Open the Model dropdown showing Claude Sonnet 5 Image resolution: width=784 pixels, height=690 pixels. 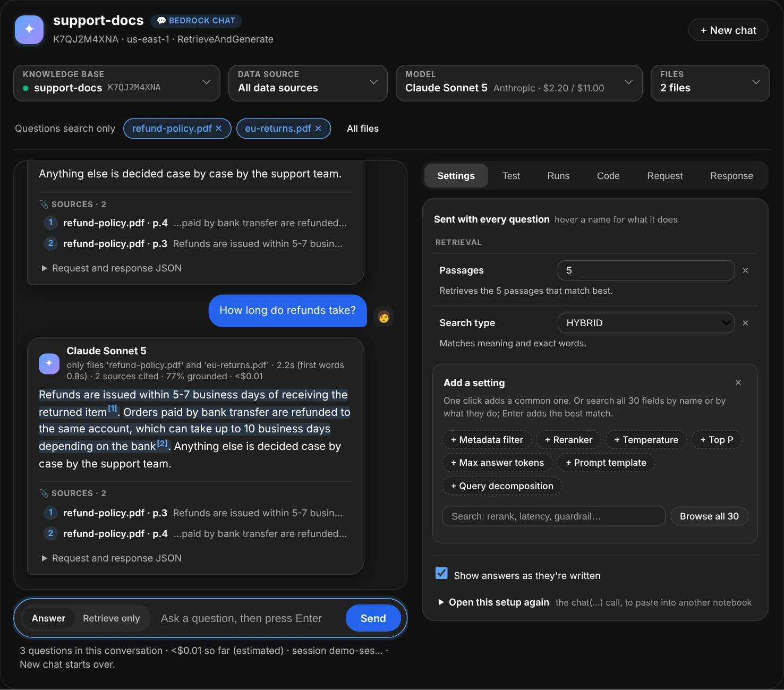coord(519,83)
